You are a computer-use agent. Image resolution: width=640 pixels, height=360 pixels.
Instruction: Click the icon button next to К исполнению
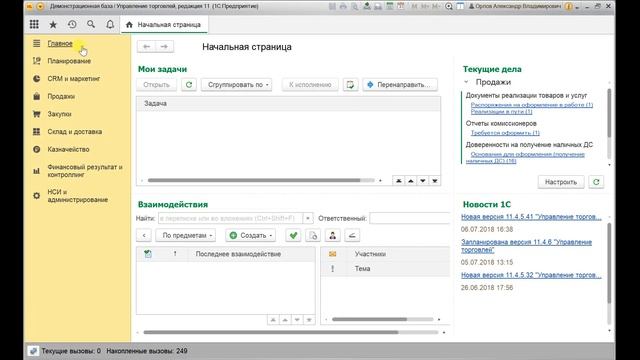pyautogui.click(x=350, y=84)
